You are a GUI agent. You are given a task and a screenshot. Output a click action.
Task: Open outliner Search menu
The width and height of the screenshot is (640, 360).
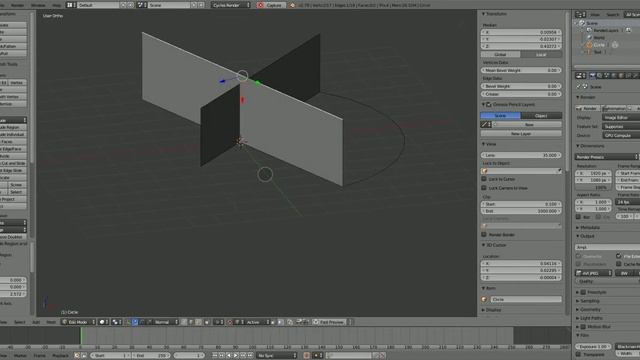pos(612,15)
